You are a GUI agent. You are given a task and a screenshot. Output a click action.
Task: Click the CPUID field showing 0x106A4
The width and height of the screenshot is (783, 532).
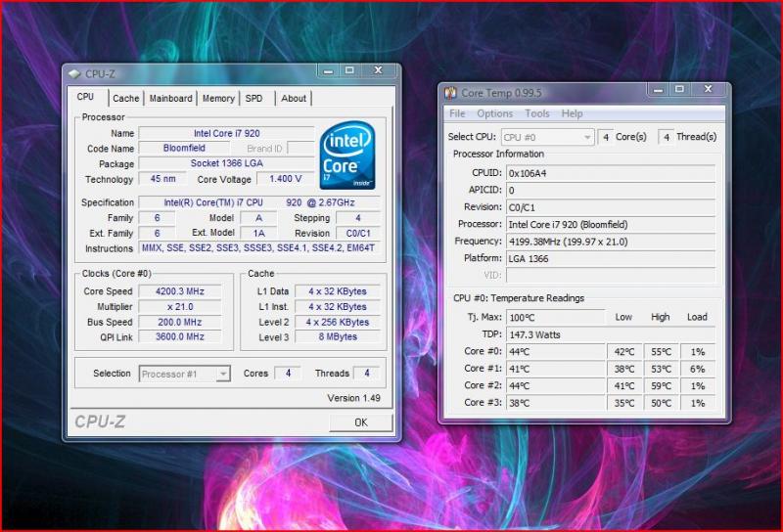(x=611, y=173)
